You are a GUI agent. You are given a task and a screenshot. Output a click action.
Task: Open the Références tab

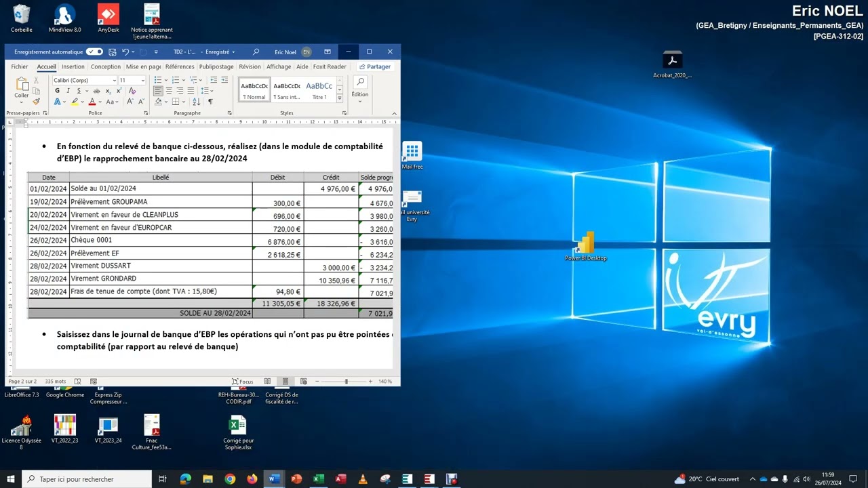coord(180,66)
